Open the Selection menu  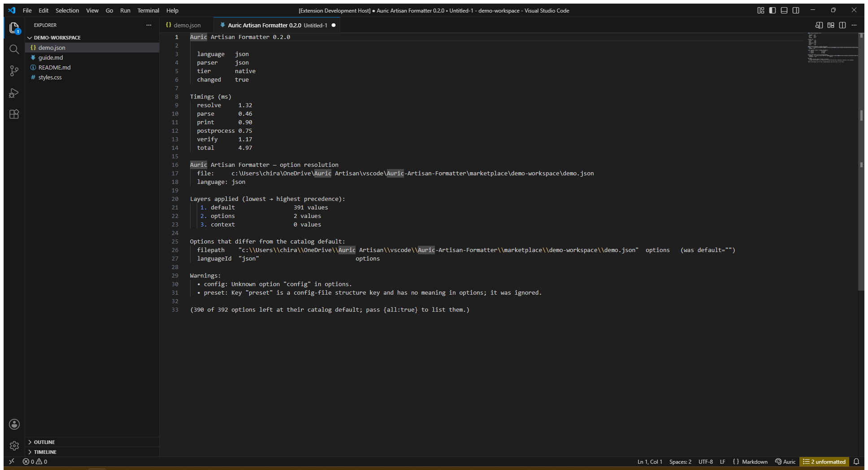click(x=67, y=10)
